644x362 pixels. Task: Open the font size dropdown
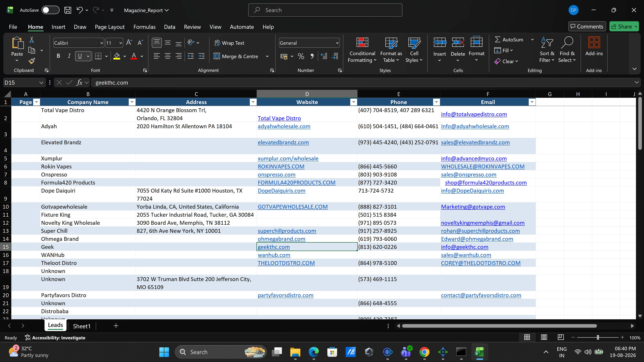coord(121,43)
